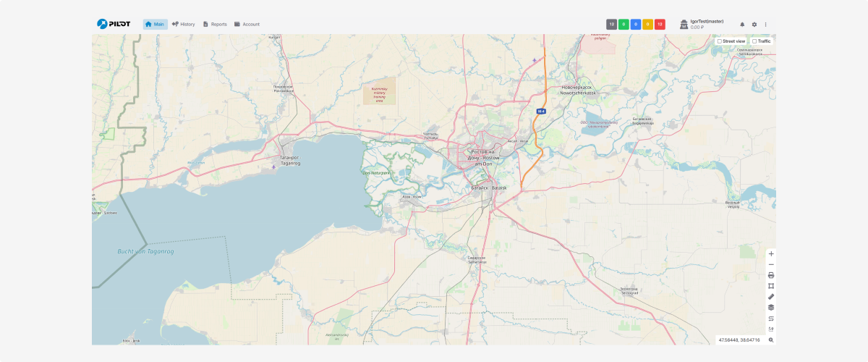Switch to the History tab
The image size is (868, 362).
tap(184, 24)
